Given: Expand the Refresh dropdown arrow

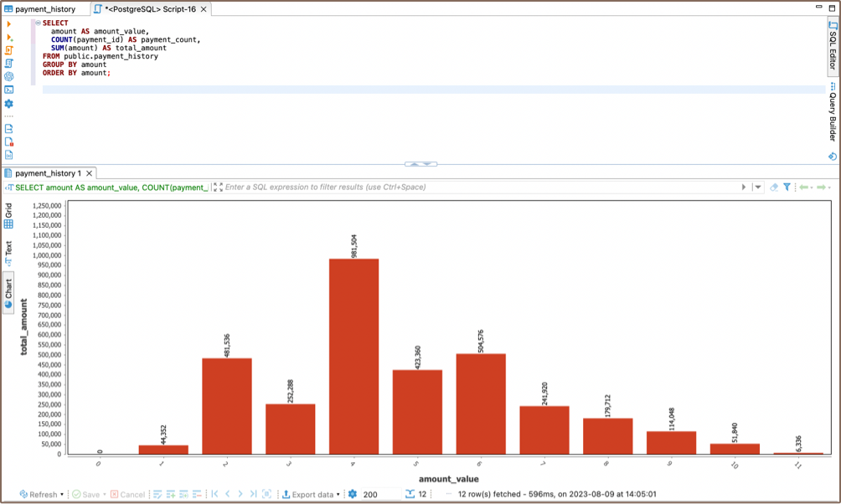Looking at the screenshot, I should tap(62, 495).
